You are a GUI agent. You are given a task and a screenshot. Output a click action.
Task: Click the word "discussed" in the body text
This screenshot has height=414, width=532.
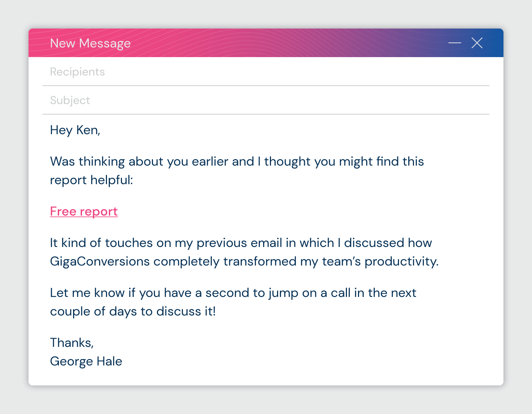tap(374, 243)
